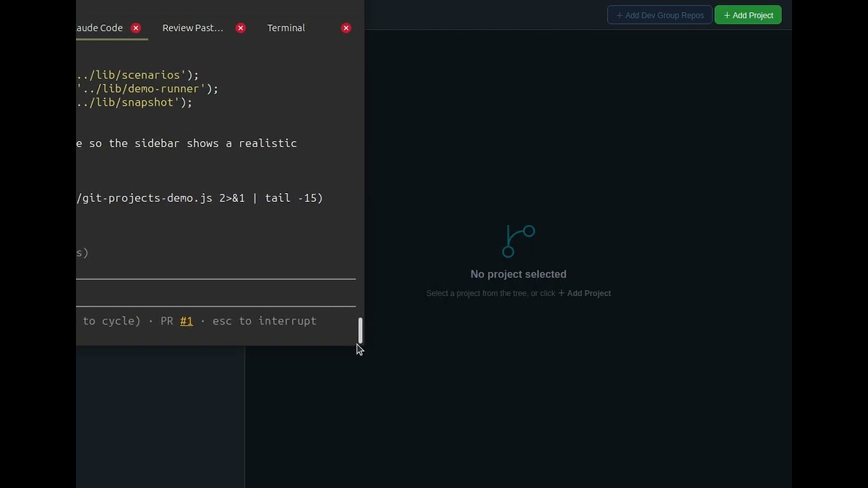Click the green Add Project button
868x488 pixels.
(748, 15)
